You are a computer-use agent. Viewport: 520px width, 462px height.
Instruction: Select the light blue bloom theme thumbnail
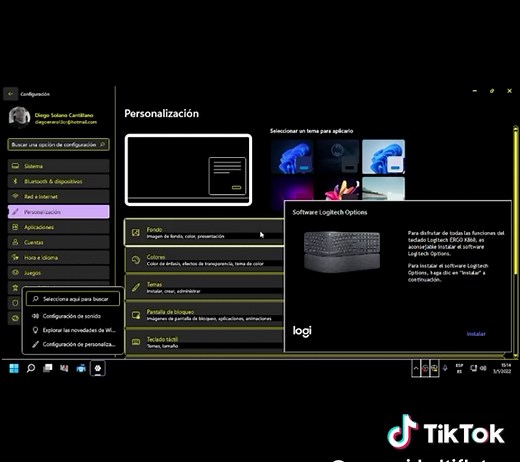point(384,157)
